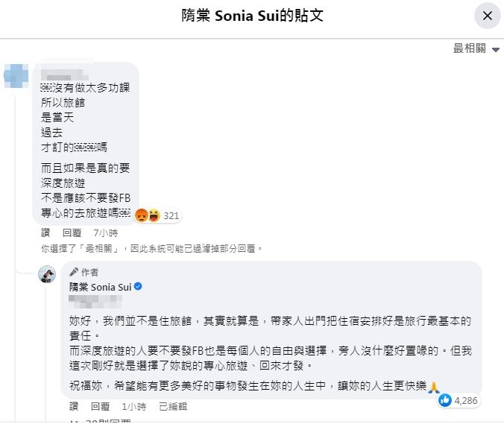Viewport: 504px width, 424px height.
Task: Click the haha reaction icon on first comment
Action: click(x=154, y=215)
